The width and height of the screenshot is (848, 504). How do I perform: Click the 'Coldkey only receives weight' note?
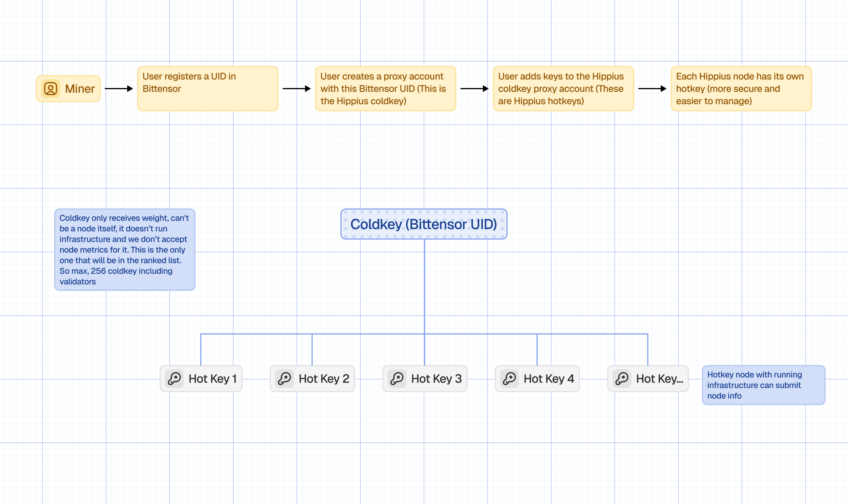tap(125, 250)
